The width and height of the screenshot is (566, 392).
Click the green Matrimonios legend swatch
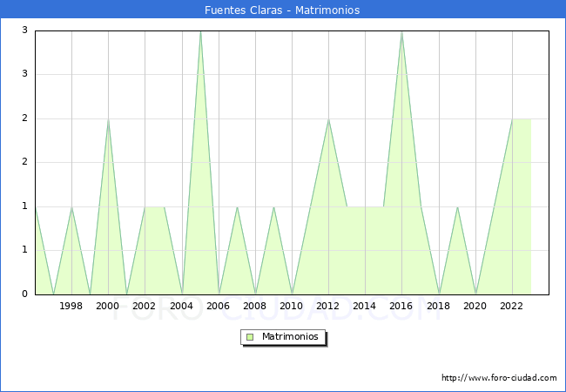tap(250, 336)
